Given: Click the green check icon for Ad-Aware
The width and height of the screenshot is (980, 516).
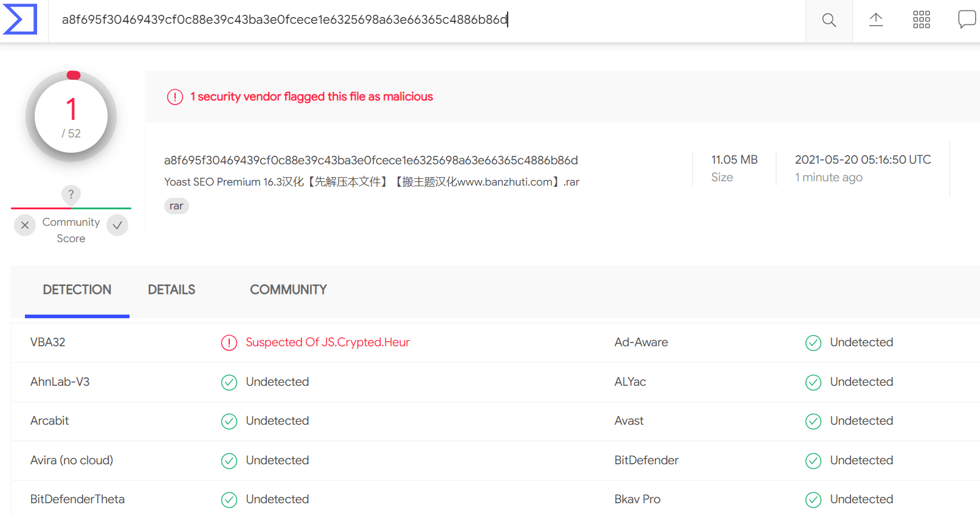Looking at the screenshot, I should pos(813,343).
